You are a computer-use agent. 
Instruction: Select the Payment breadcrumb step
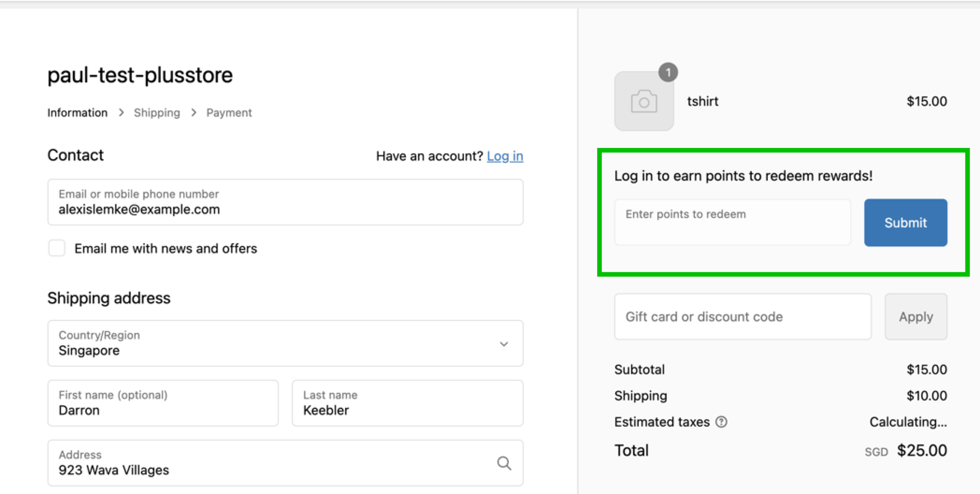229,112
